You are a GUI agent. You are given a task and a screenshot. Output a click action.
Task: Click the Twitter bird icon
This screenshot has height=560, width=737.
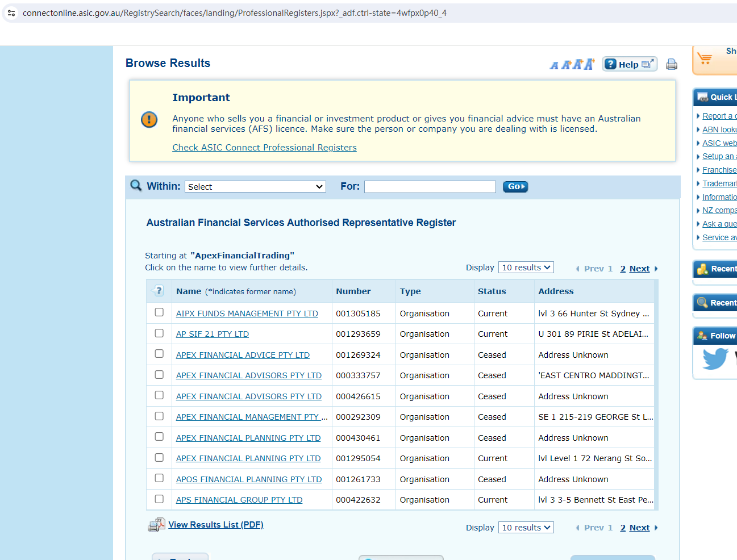(715, 359)
